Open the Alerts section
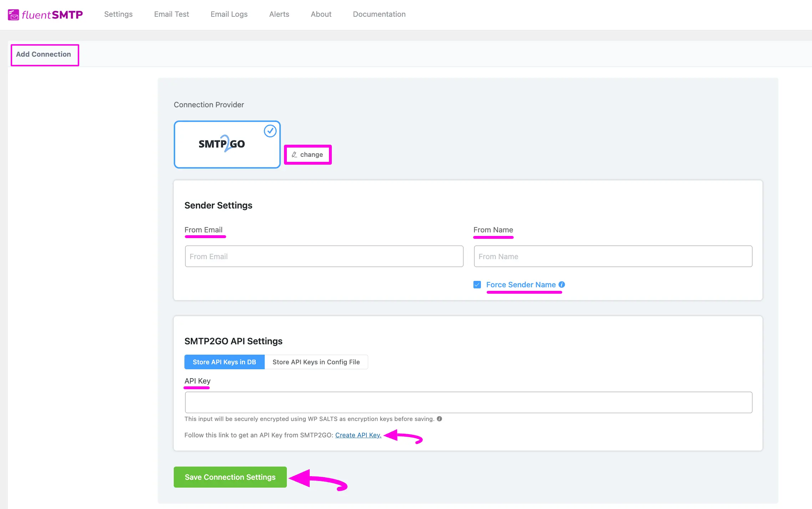The height and width of the screenshot is (509, 812). pos(279,14)
